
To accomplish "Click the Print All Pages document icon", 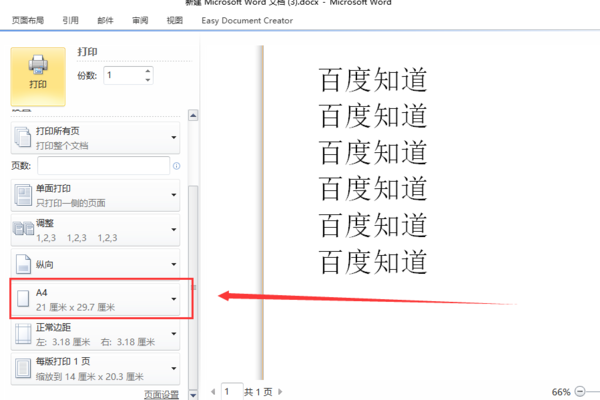I will pos(23,138).
